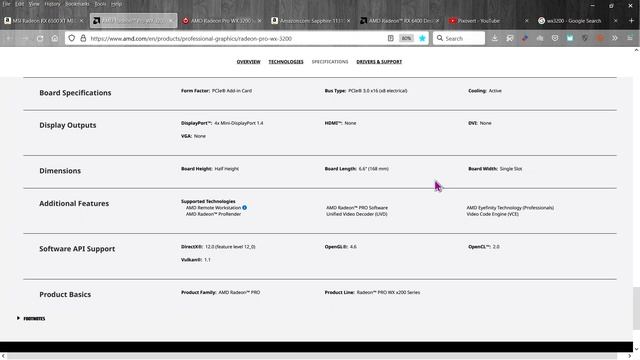Go back with the back arrow button
Image resolution: width=640 pixels, height=360 pixels.
click(x=9, y=38)
